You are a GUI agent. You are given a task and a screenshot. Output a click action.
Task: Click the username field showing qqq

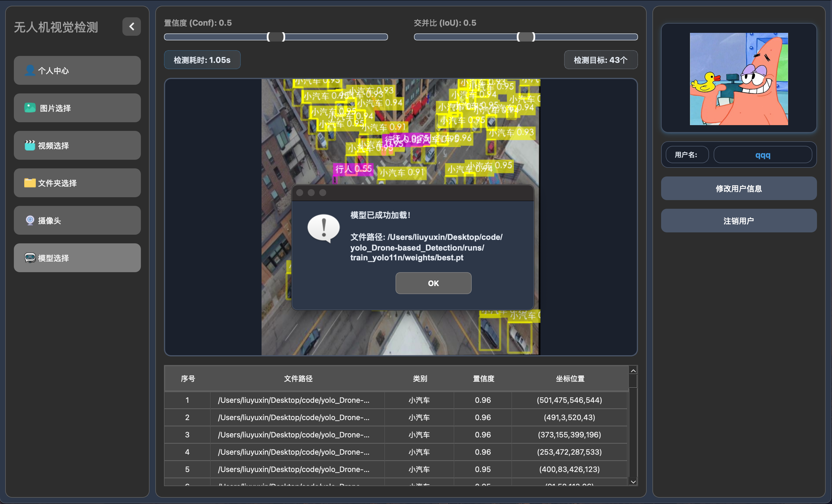point(762,155)
